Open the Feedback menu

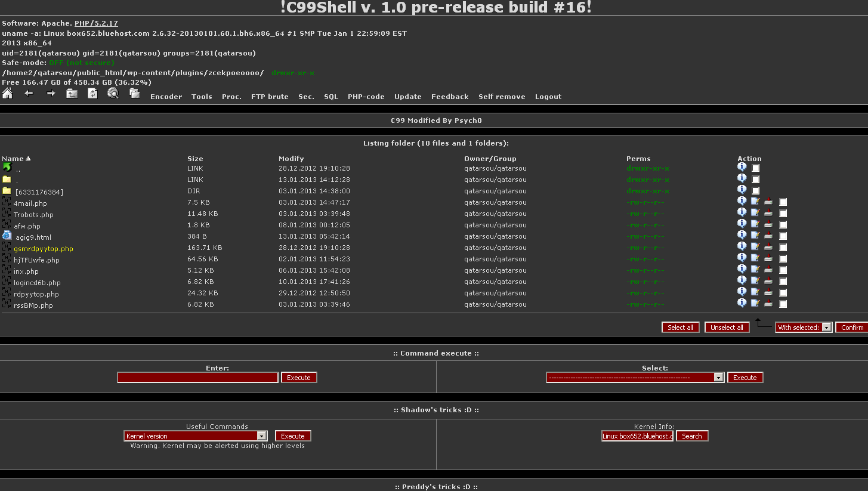(450, 97)
